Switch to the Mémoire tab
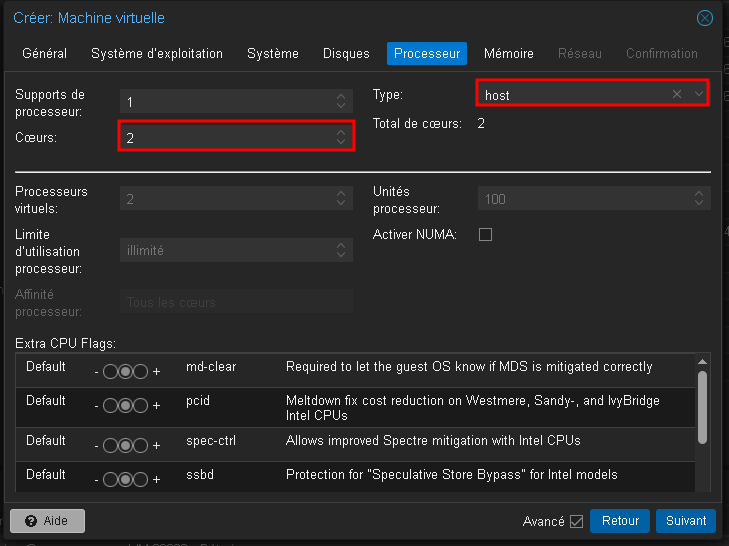 point(508,53)
